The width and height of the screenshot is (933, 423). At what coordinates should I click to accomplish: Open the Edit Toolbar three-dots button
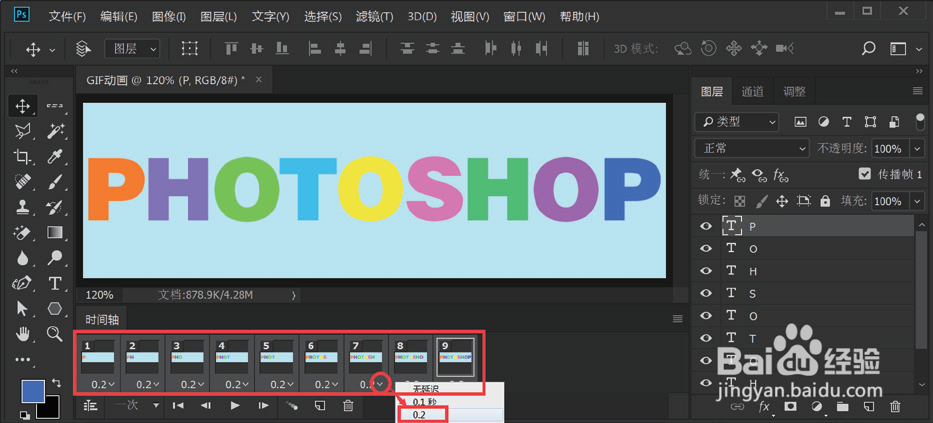(x=23, y=359)
